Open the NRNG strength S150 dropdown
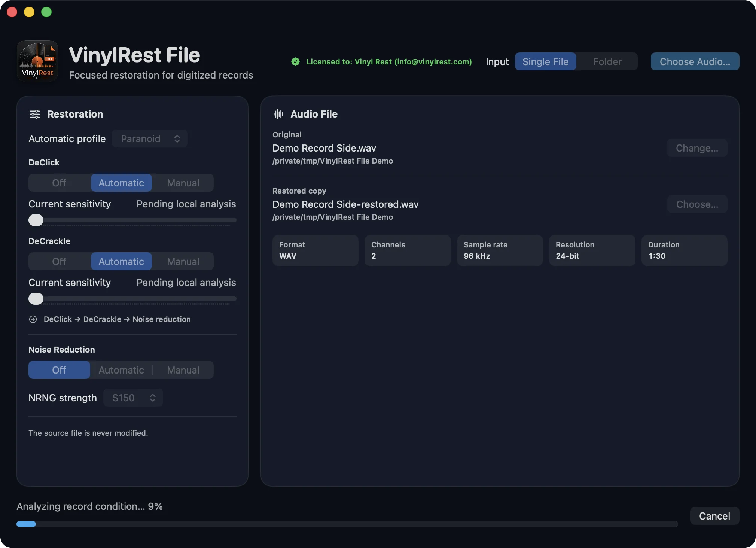 point(133,398)
